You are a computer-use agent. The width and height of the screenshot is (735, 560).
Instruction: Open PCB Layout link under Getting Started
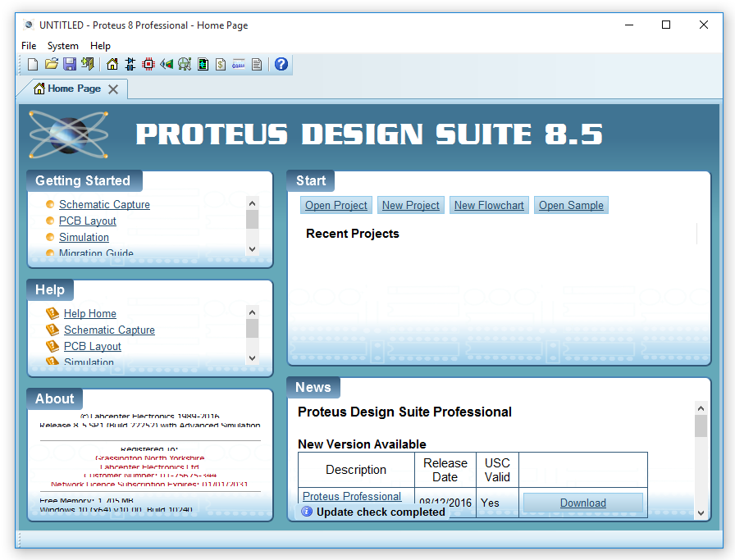[88, 221]
